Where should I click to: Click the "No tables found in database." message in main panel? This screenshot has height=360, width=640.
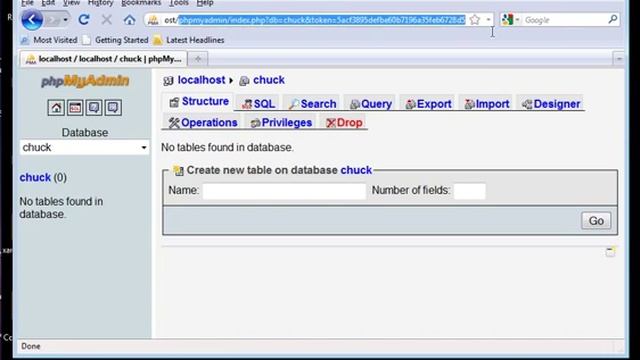227,147
